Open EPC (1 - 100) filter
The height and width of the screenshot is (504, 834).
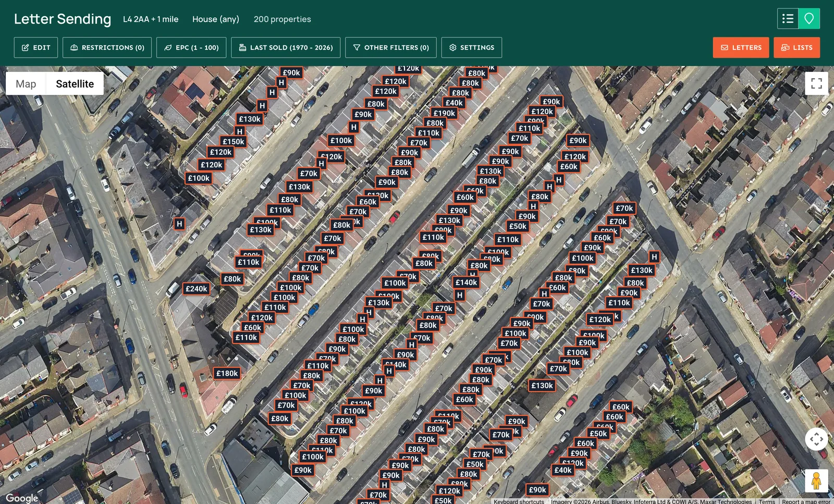point(191,47)
